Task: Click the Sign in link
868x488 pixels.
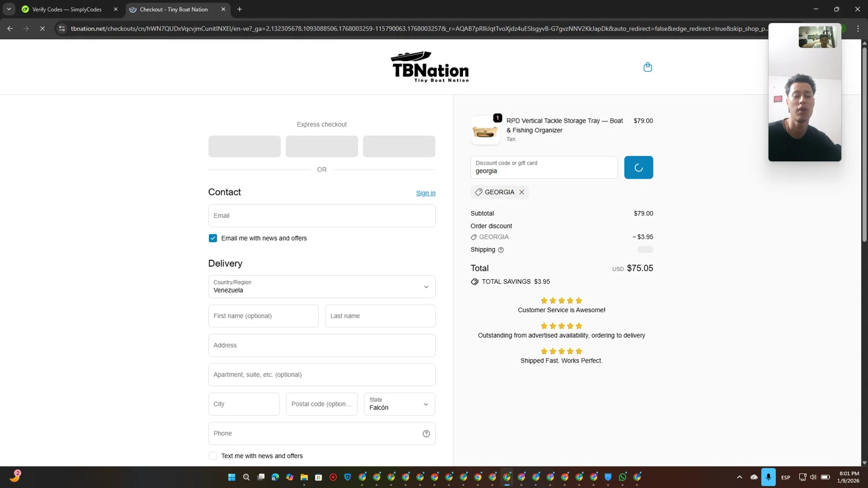Action: tap(426, 193)
